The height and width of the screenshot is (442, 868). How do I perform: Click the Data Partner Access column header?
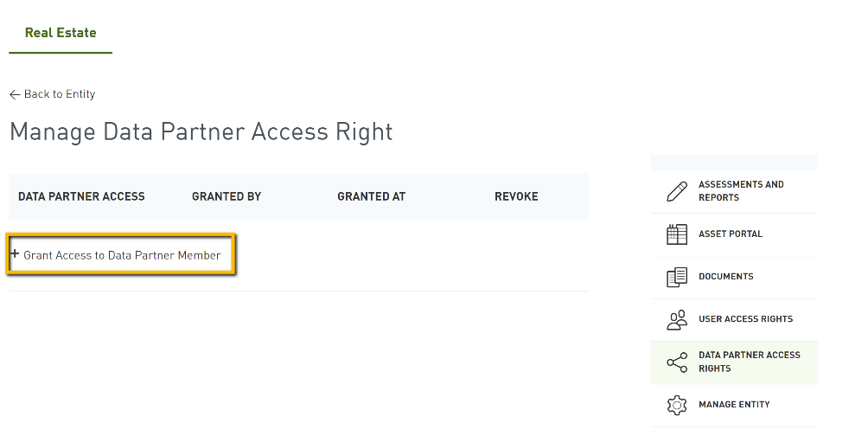pyautogui.click(x=81, y=196)
